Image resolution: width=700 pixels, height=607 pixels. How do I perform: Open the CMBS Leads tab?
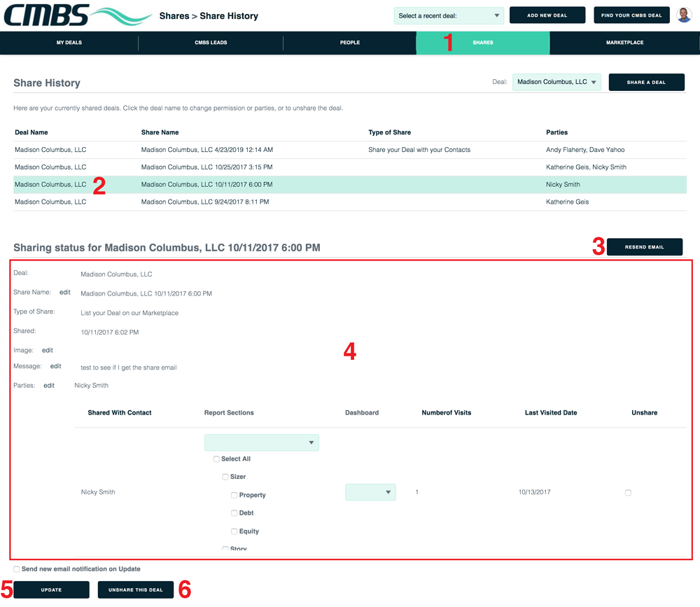click(x=211, y=43)
